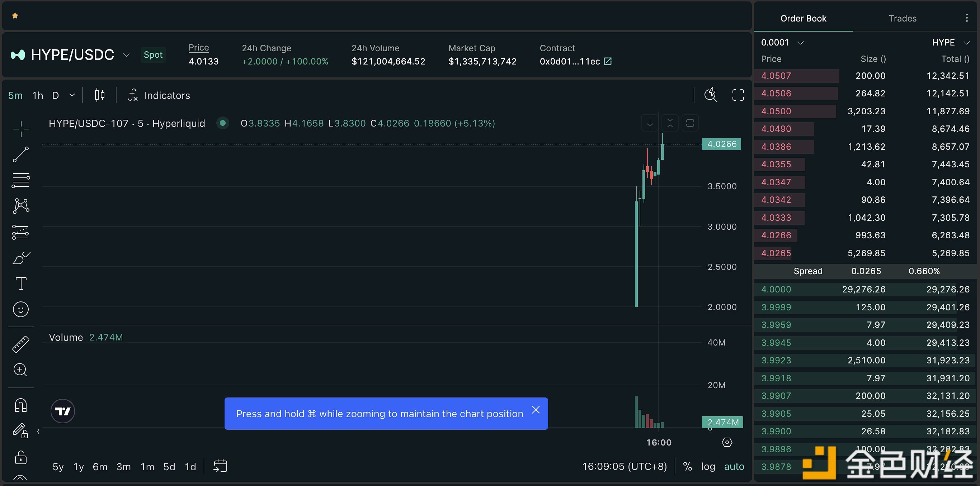Open HYPE size denomination dropdown

tap(951, 43)
